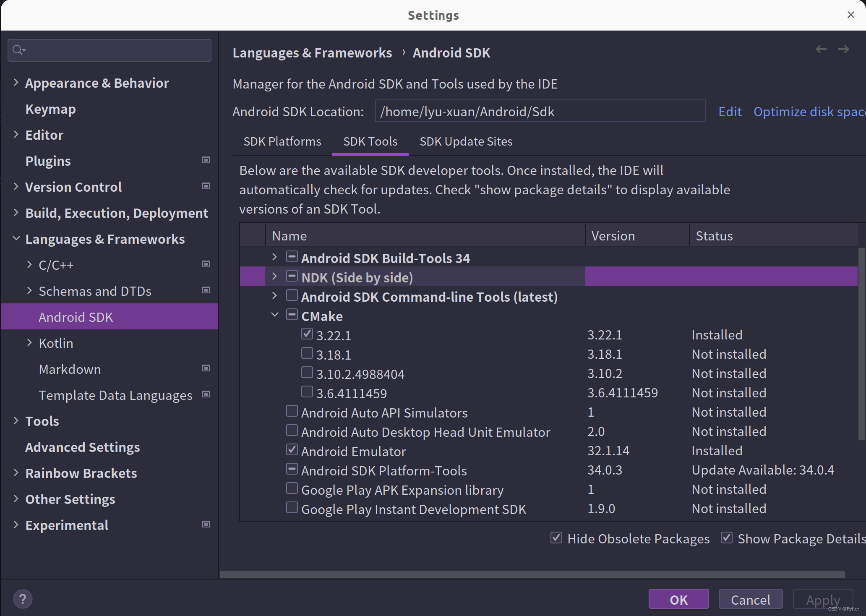
Task: Toggle Android SDK Command-line Tools checkbox
Action: click(292, 295)
